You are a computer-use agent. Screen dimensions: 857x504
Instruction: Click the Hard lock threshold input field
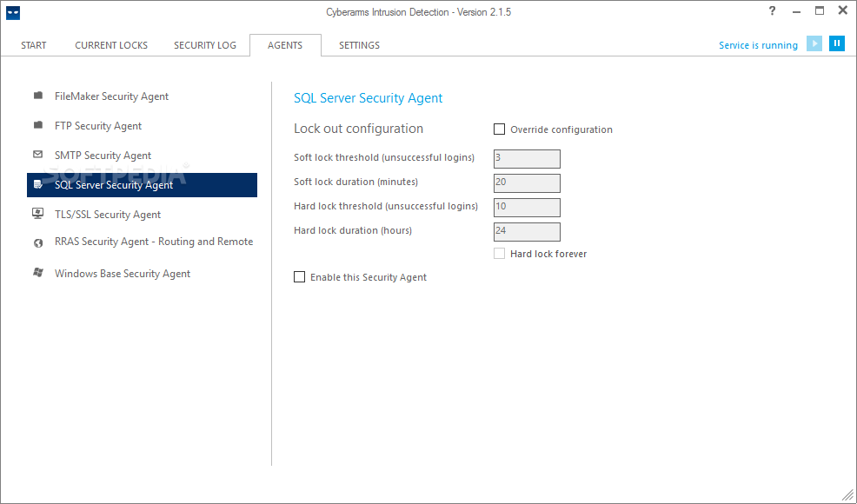527,207
